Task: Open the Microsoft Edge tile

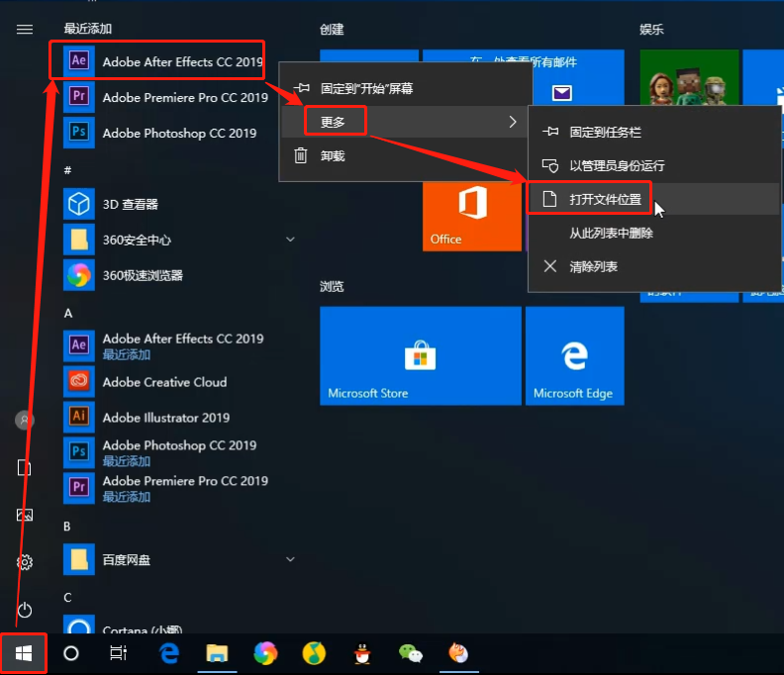Action: (x=574, y=355)
